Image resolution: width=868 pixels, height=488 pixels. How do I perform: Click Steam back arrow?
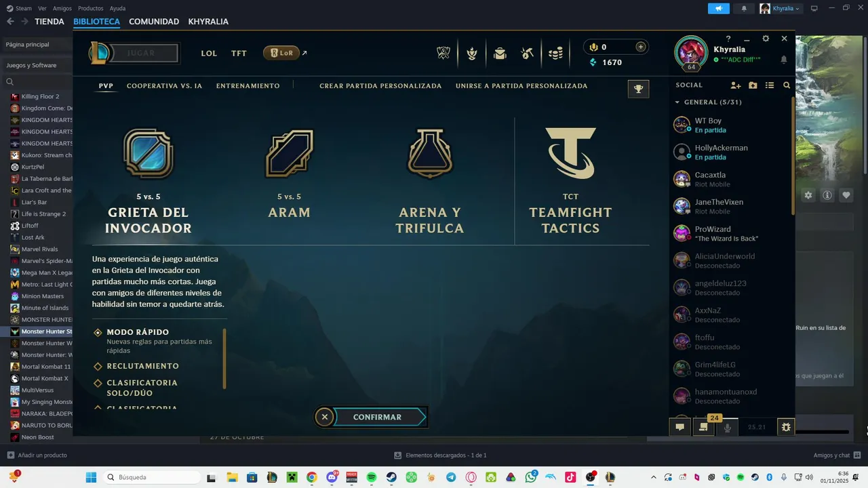pos(10,22)
